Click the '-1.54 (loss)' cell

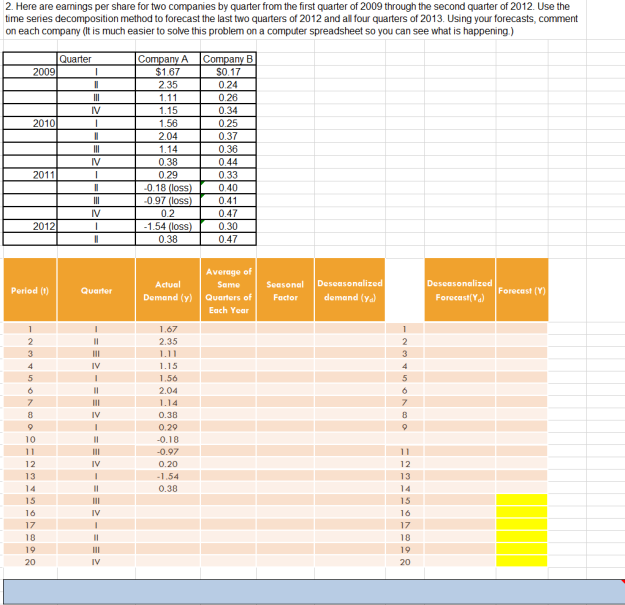[x=168, y=226]
